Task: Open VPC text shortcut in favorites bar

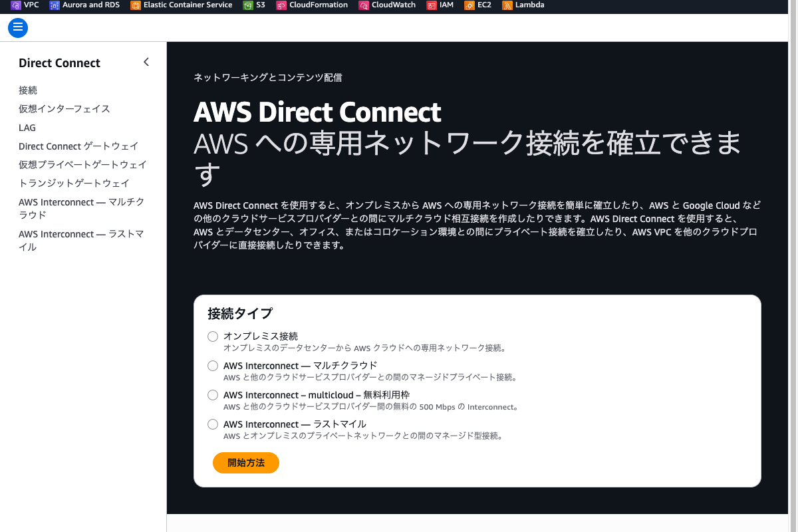Action: click(31, 5)
